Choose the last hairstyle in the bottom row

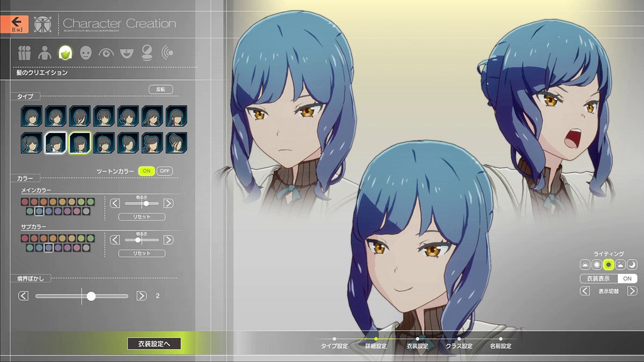pyautogui.click(x=177, y=143)
